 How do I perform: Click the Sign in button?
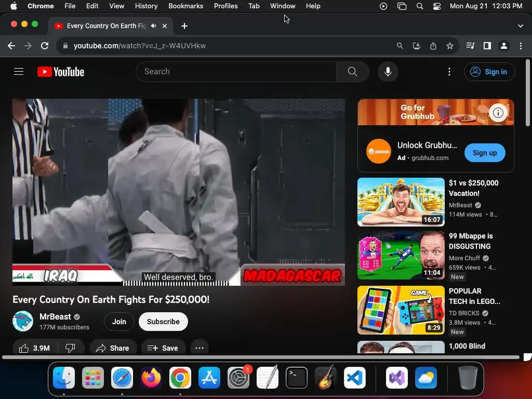pyautogui.click(x=489, y=72)
